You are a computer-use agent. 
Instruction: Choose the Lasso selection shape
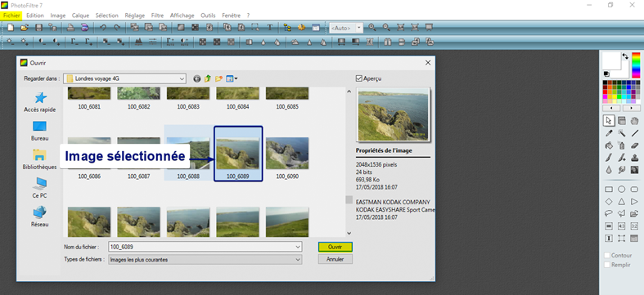click(609, 213)
